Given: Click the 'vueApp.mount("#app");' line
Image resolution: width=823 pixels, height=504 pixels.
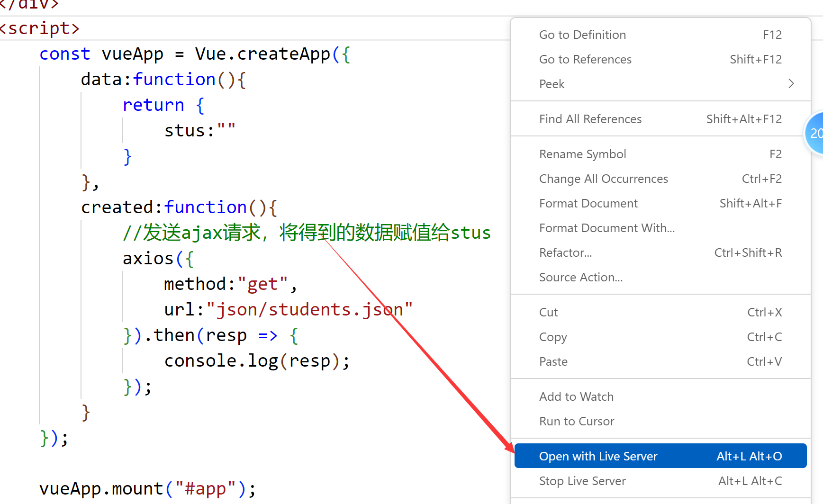Looking at the screenshot, I should 148,489.
